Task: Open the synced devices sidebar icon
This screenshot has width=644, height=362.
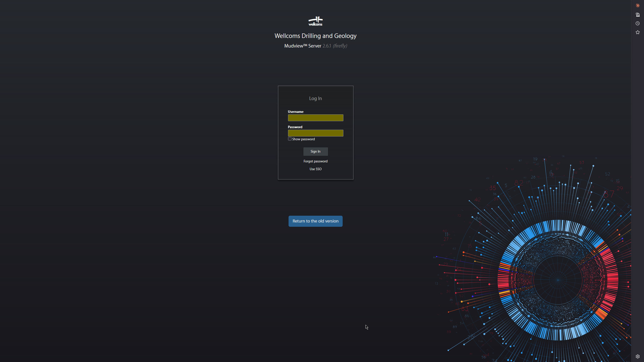Action: [637, 15]
